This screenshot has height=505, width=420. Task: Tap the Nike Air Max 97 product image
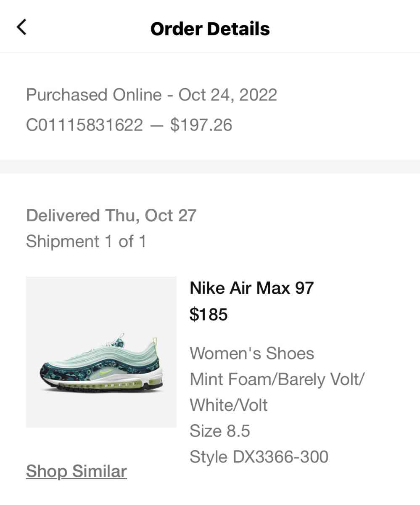click(x=101, y=352)
